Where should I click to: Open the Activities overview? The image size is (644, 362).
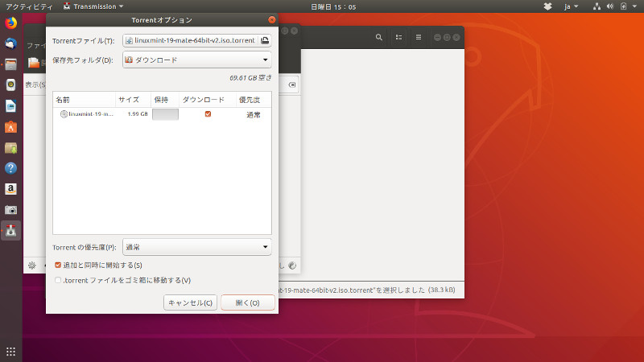coord(29,6)
